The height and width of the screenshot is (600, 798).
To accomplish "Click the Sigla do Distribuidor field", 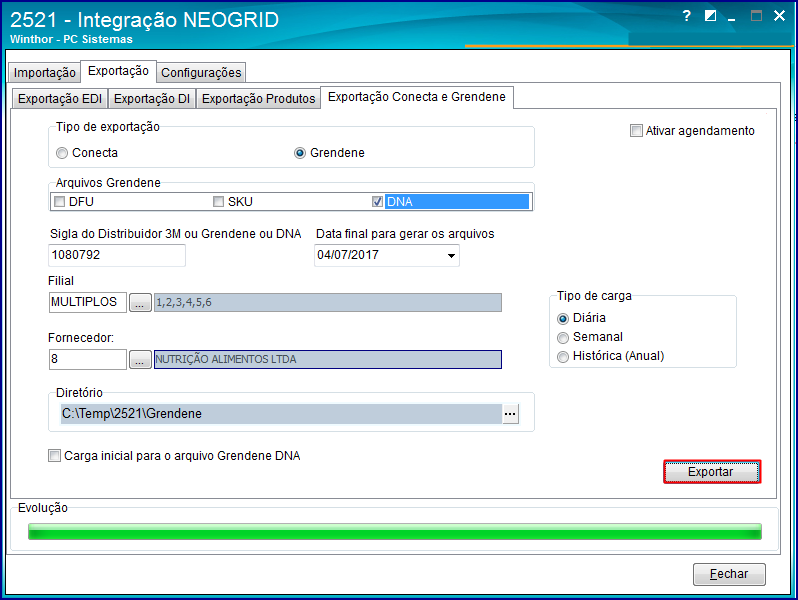I will [x=117, y=255].
